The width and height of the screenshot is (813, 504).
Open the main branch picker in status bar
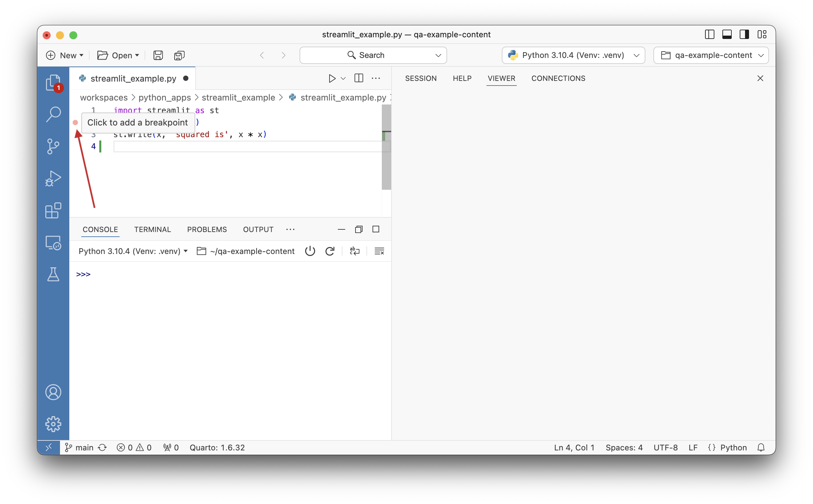coord(79,447)
